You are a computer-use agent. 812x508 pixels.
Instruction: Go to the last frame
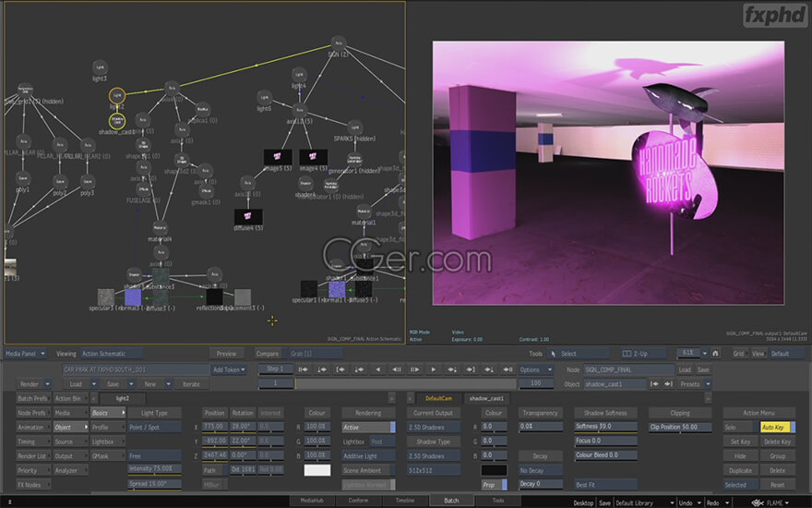coord(508,369)
